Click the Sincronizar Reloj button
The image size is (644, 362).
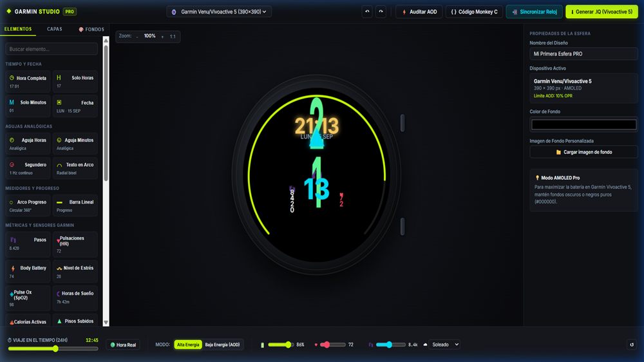pos(534,12)
